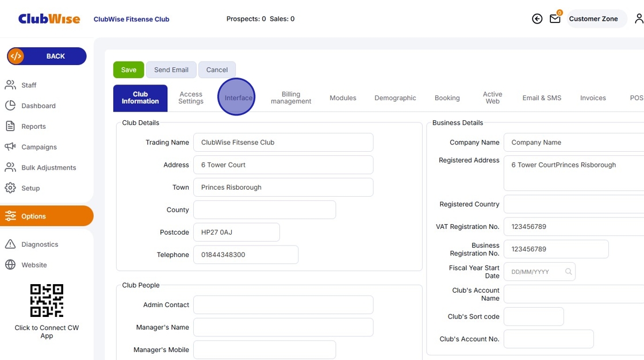Viewport: 644px width, 360px height.
Task: Click the Send Email button
Action: [x=171, y=70]
